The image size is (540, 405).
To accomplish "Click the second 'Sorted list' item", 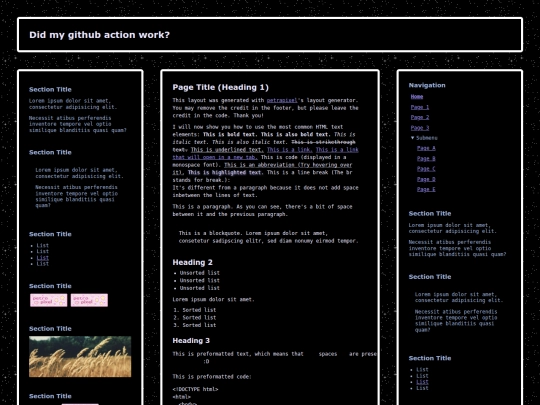I will tap(199, 318).
